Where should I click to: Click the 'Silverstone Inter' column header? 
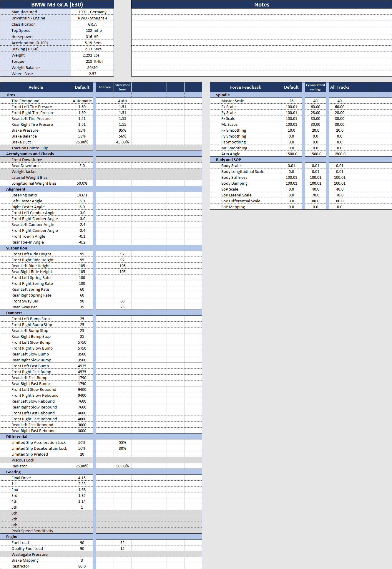[122, 87]
